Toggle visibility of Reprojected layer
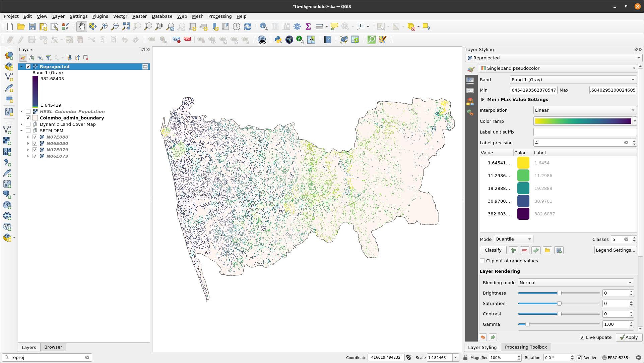Viewport: 644px width, 363px height. [x=28, y=67]
